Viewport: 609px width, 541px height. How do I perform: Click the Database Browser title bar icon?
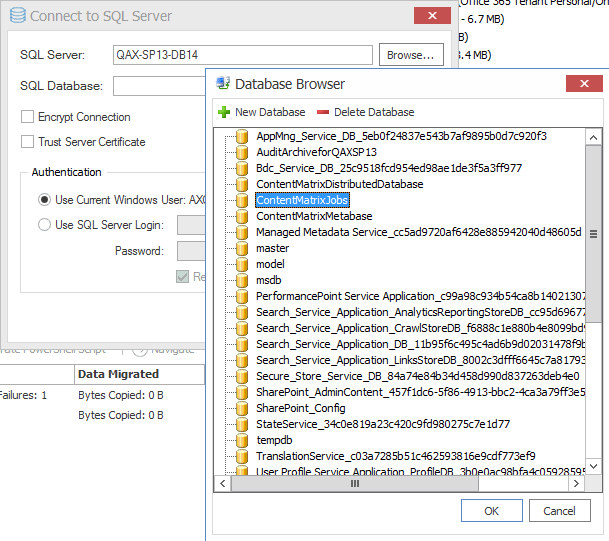point(223,83)
